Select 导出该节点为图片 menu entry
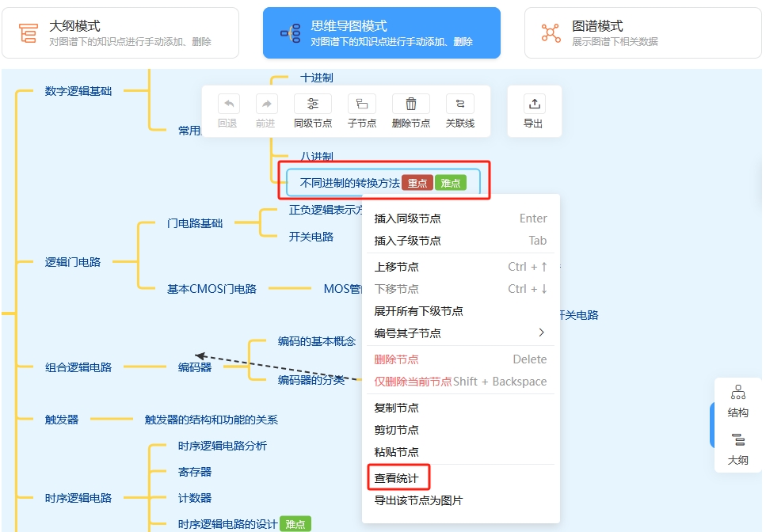 [418, 500]
